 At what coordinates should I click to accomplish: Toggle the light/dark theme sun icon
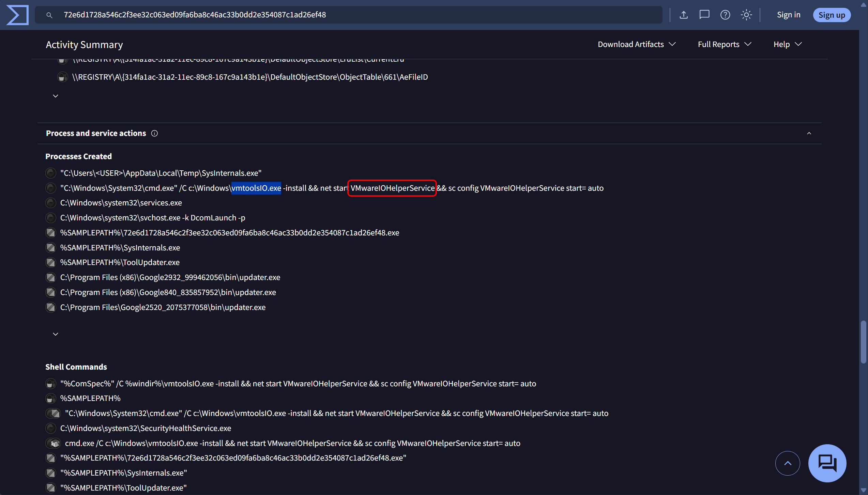click(x=746, y=15)
